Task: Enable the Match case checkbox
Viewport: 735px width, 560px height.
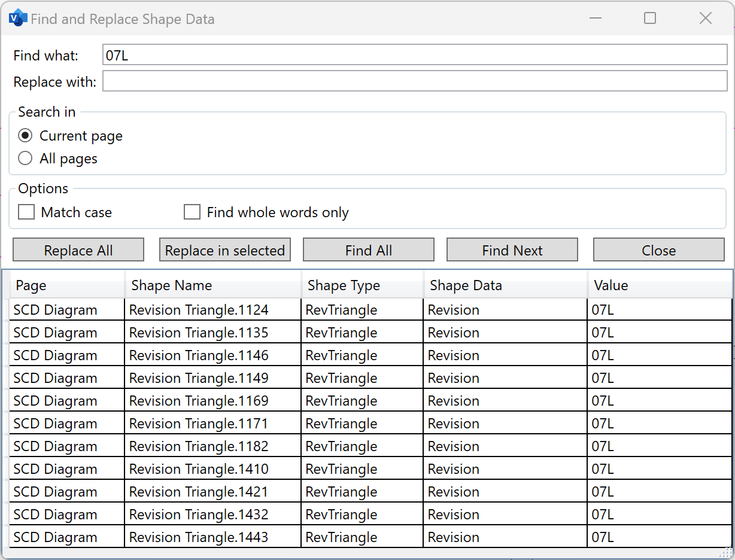Action: pyautogui.click(x=26, y=212)
